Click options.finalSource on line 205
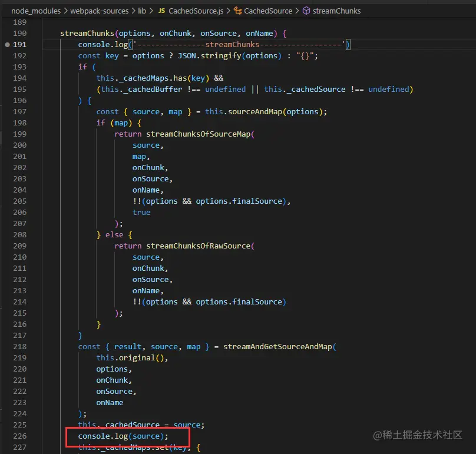The image size is (476, 454). pos(239,201)
